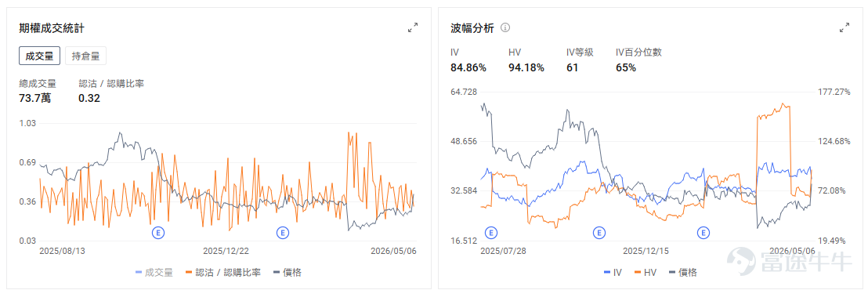Click the IV等級 label

pos(580,53)
